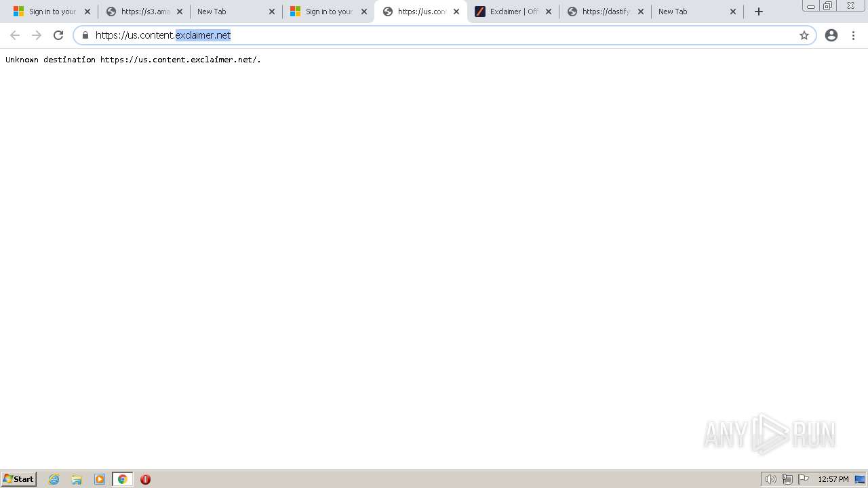868x488 pixels.
Task: Switch to the last New Tab
Action: [x=697, y=12]
